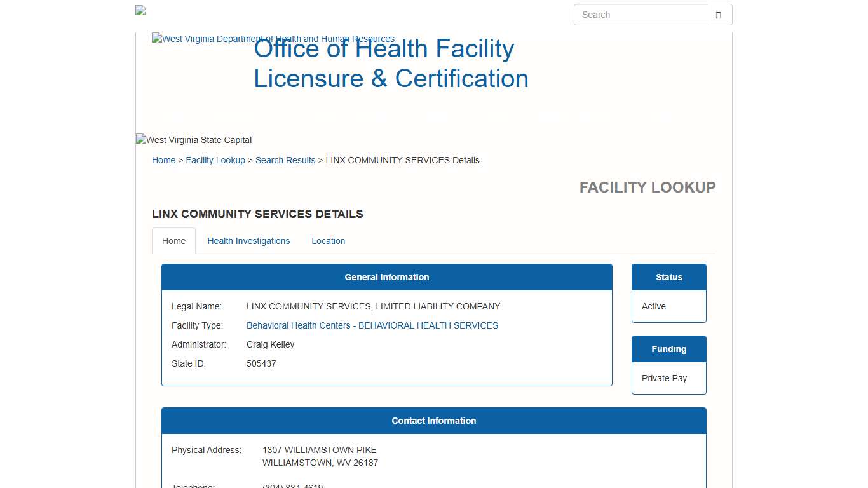
Task: Open Facility Lookup from the breadcrumb trail
Action: pyautogui.click(x=215, y=160)
